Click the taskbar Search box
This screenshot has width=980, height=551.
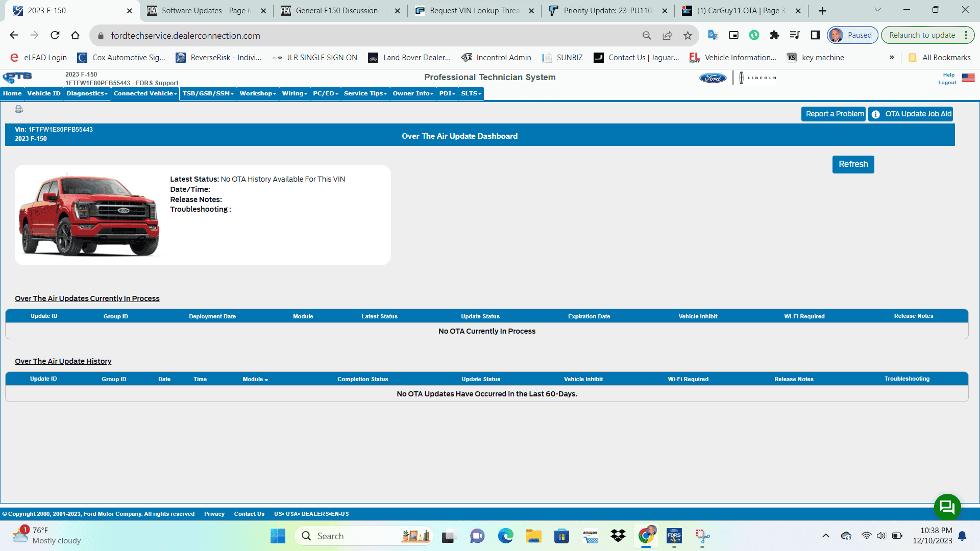pos(364,536)
